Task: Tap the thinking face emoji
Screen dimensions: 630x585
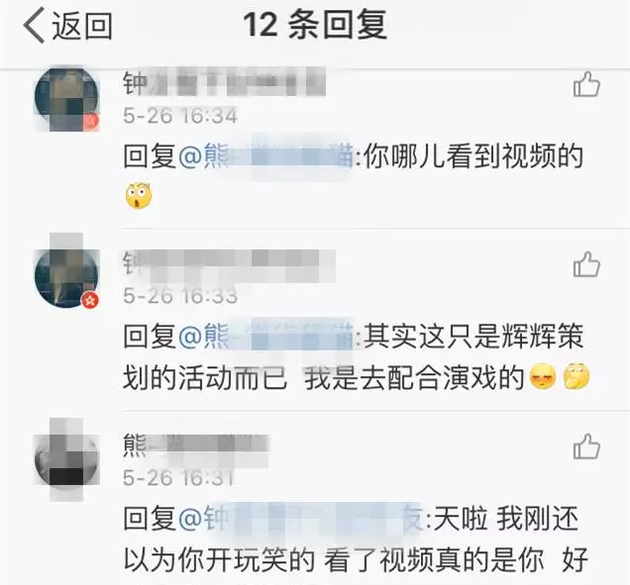Action: [x=576, y=376]
